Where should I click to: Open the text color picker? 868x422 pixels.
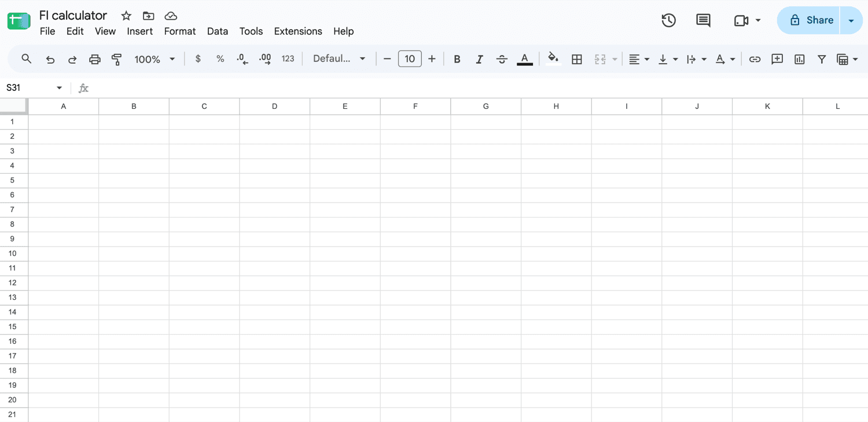pos(525,59)
